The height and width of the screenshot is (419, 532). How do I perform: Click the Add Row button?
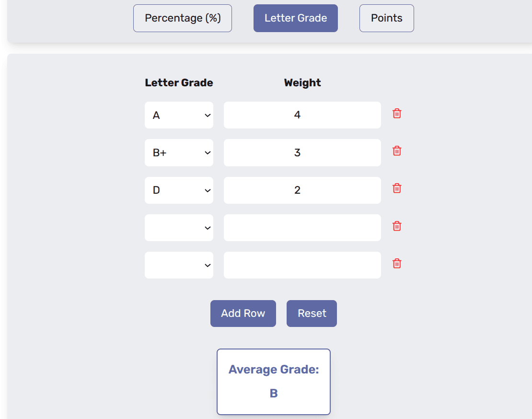click(x=243, y=313)
